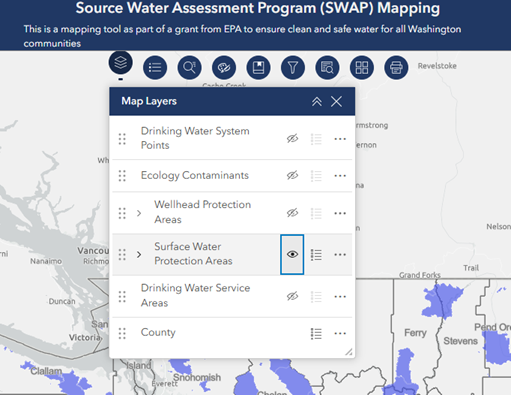This screenshot has width=511, height=395.
Task: Click the Victoria label on map
Action: coord(85,337)
